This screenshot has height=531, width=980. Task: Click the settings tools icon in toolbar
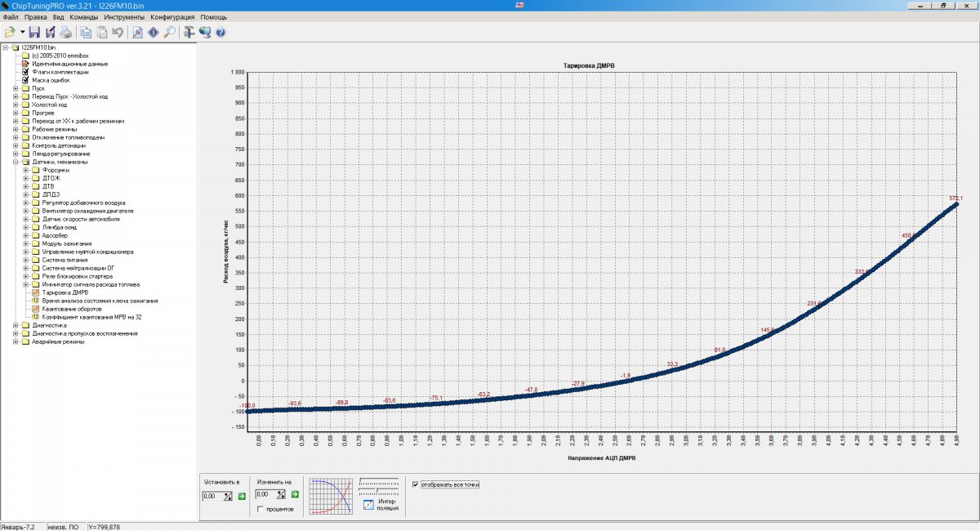pyautogui.click(x=189, y=33)
